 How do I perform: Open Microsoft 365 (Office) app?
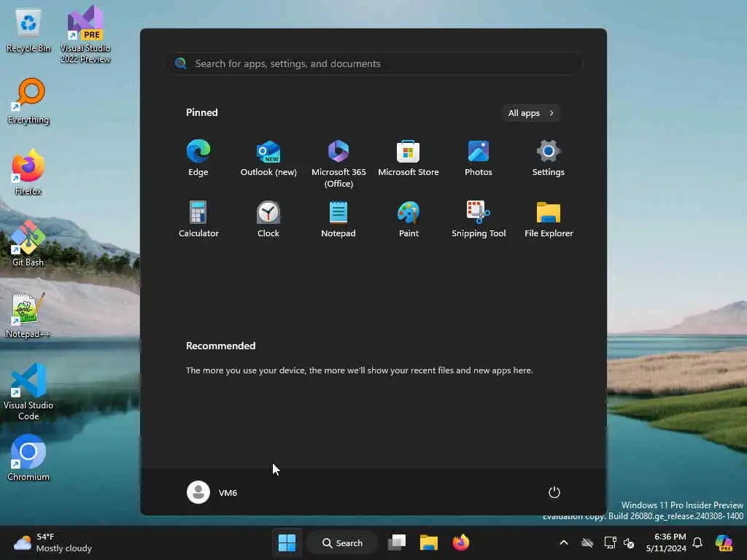(x=338, y=164)
